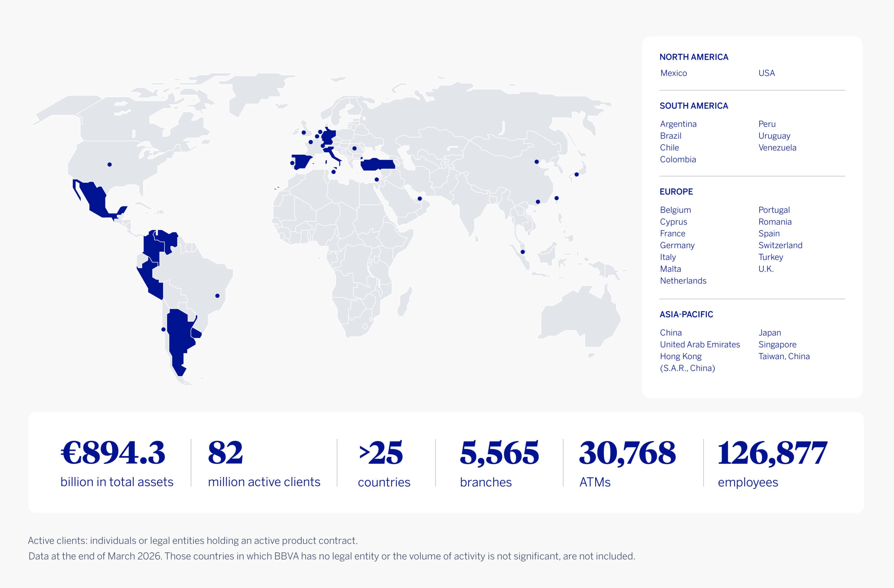Click Venezuela in South America list

(777, 148)
